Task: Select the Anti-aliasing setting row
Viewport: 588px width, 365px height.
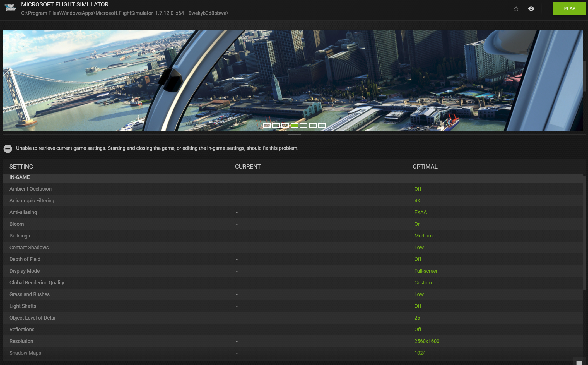Action: [293, 212]
